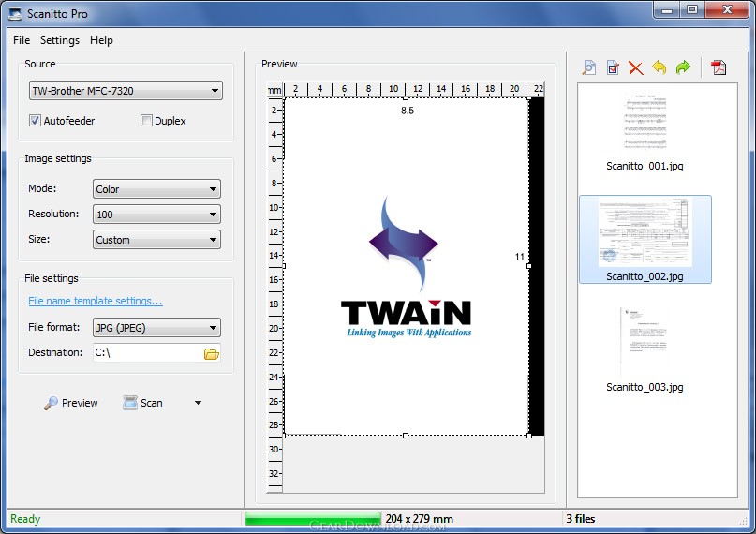
Task: Click the TWAIN logo in the preview
Action: [406, 268]
